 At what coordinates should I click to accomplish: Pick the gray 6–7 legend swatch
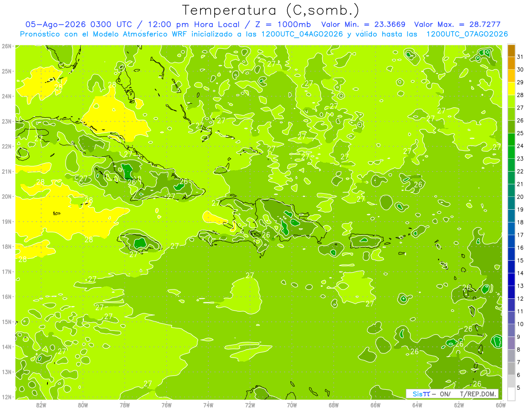click(511, 368)
